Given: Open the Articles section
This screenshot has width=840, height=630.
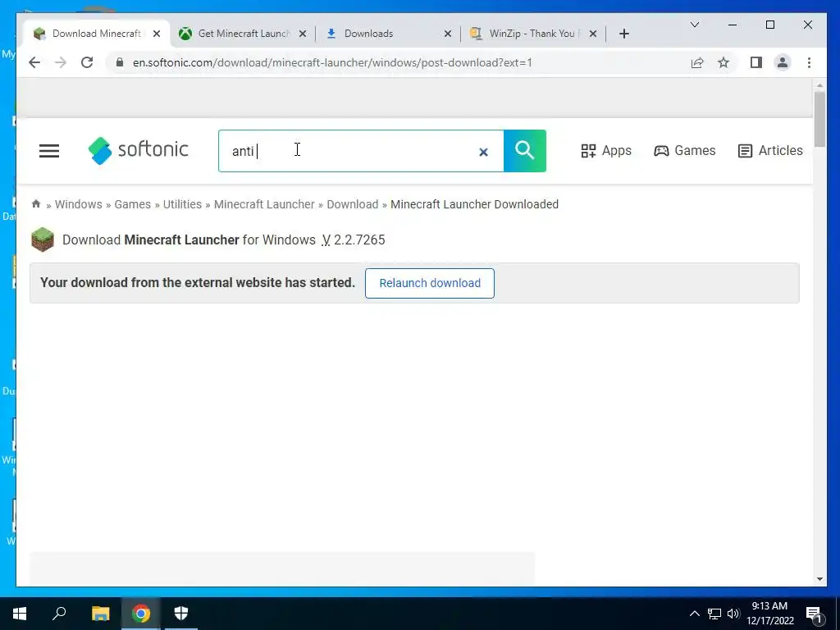Looking at the screenshot, I should 770,151.
